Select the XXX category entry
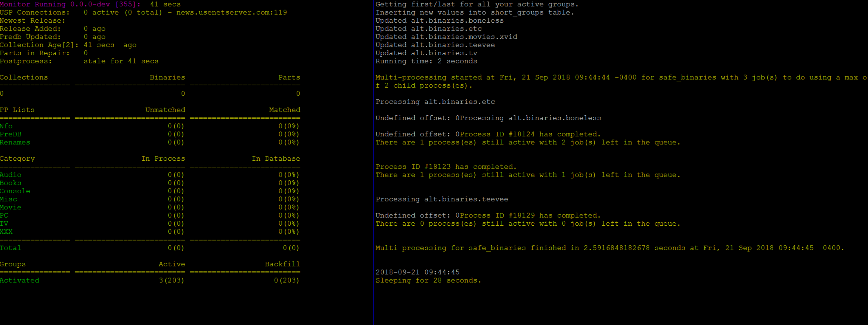Viewport: 868px width, 325px height. (6, 232)
